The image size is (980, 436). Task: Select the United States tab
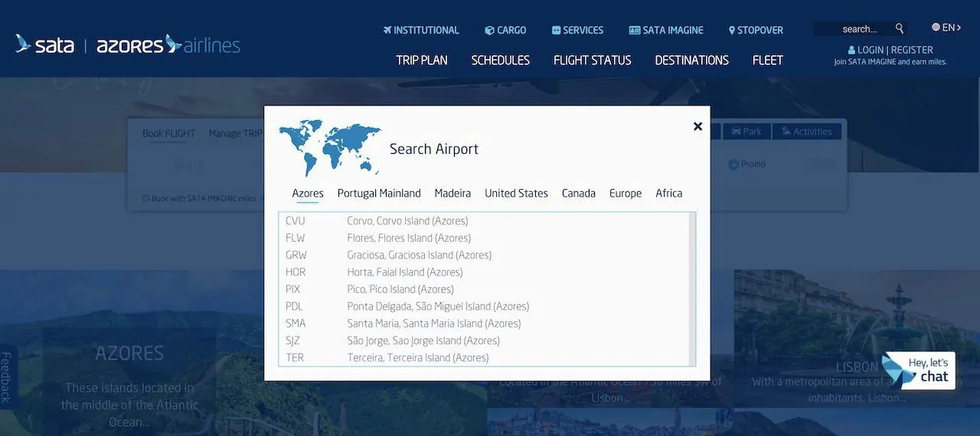(x=516, y=194)
